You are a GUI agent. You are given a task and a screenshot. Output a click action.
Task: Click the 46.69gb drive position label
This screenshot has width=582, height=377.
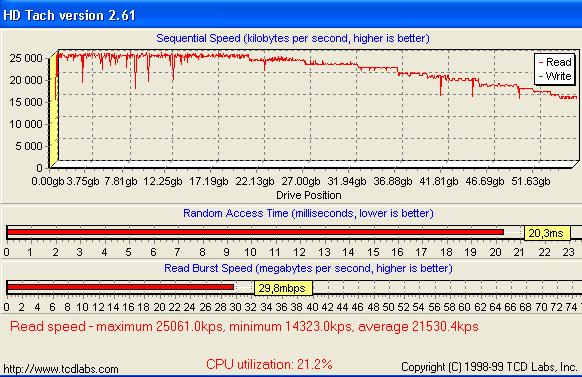click(485, 181)
